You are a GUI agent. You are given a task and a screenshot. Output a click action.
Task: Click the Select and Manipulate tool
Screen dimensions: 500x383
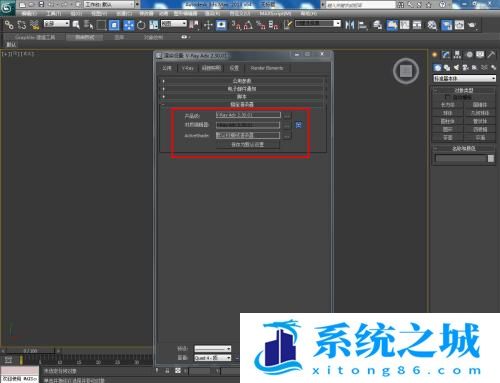point(208,25)
